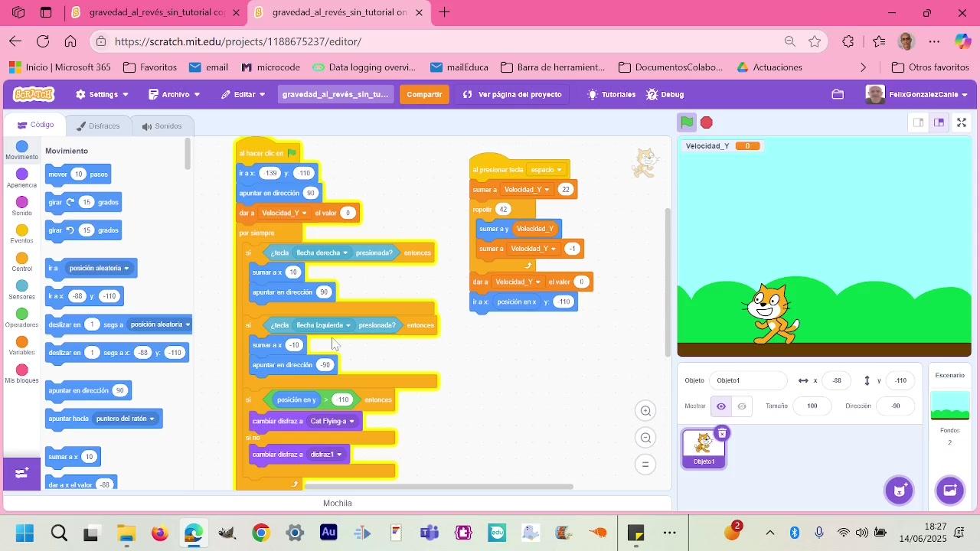The height and width of the screenshot is (551, 980).
Task: Enter full screen stage mode
Action: click(962, 122)
